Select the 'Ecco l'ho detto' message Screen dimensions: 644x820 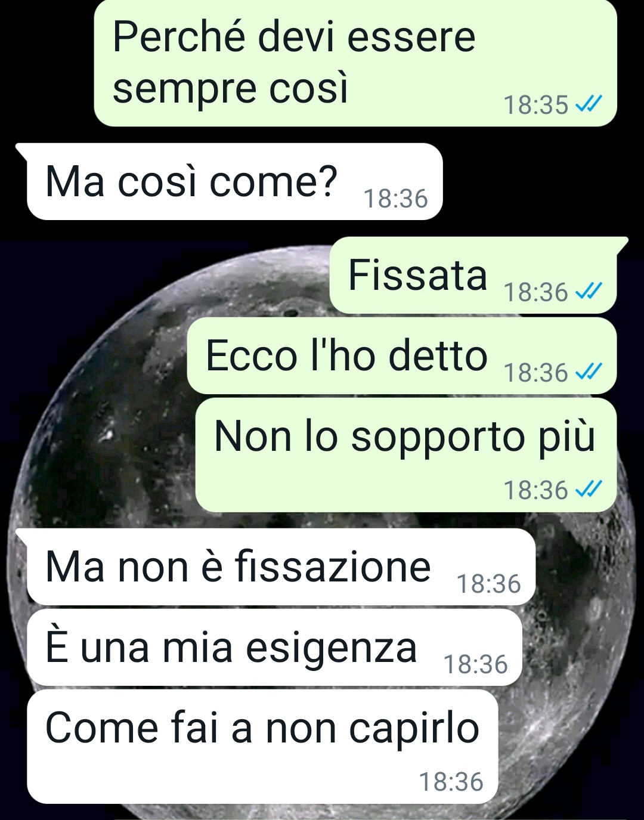[x=402, y=355]
